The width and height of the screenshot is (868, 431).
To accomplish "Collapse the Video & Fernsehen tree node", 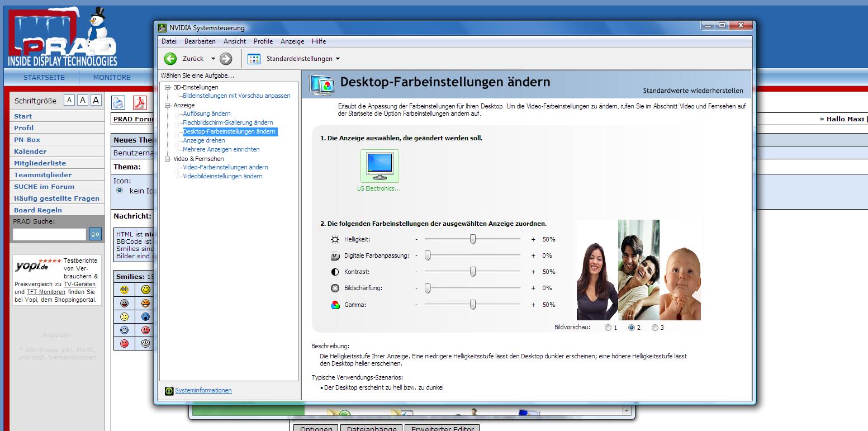I will [167, 159].
